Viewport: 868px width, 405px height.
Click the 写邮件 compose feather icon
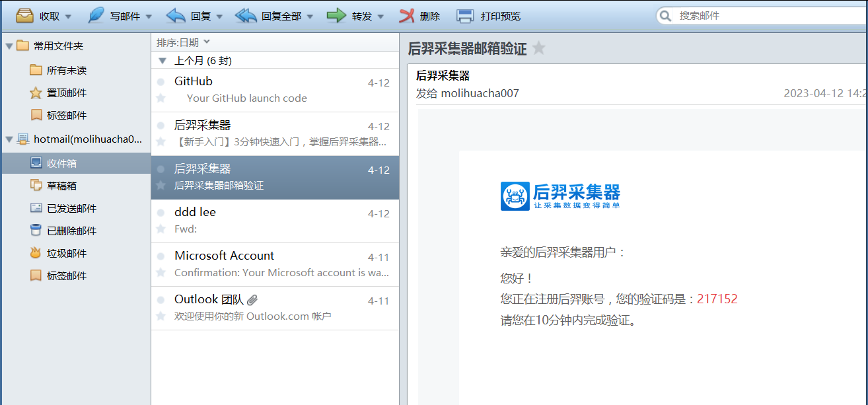click(x=96, y=15)
